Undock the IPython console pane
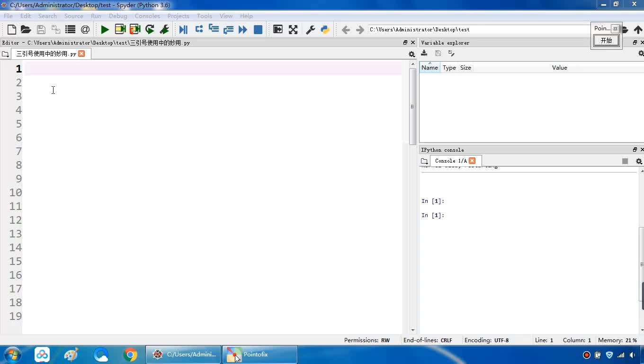This screenshot has height=364, width=644. coord(635,150)
